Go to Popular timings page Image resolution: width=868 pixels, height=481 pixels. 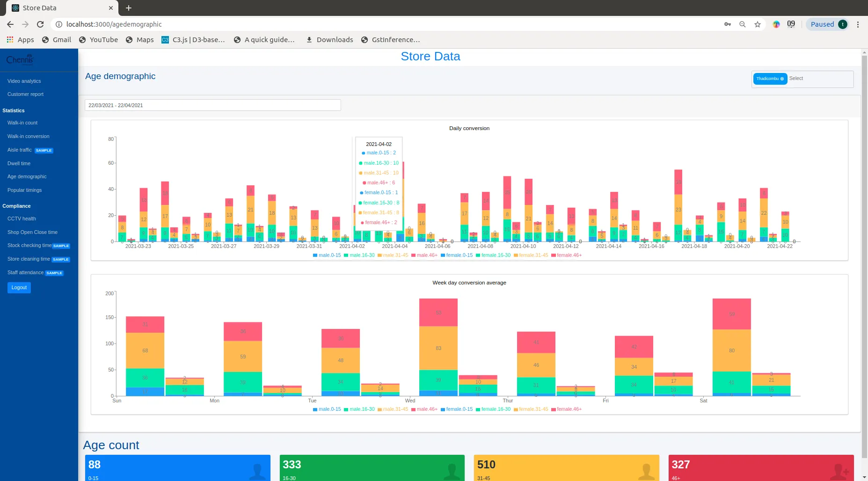[24, 190]
